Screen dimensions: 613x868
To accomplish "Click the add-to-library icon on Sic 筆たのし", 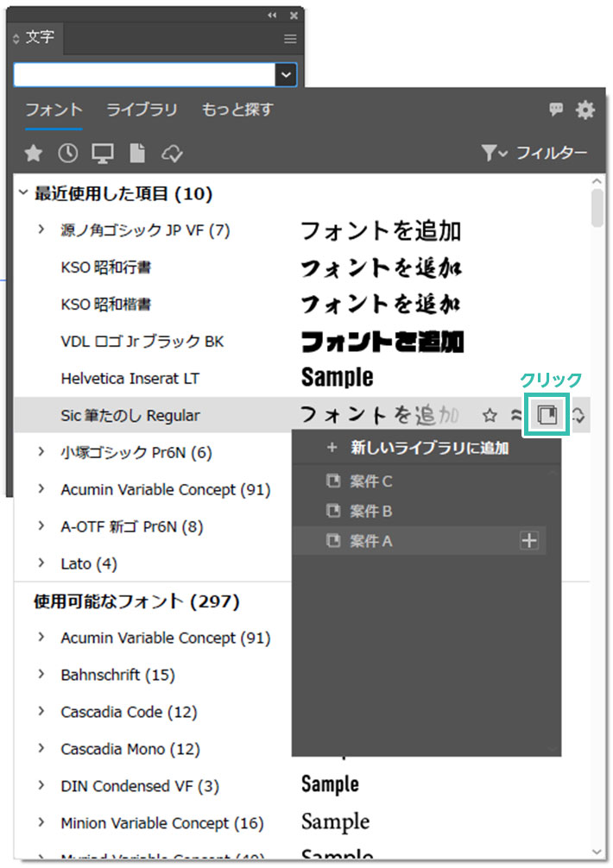I will click(547, 416).
